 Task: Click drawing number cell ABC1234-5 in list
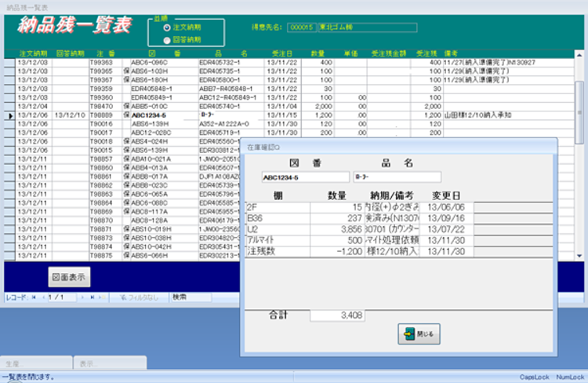coord(164,115)
